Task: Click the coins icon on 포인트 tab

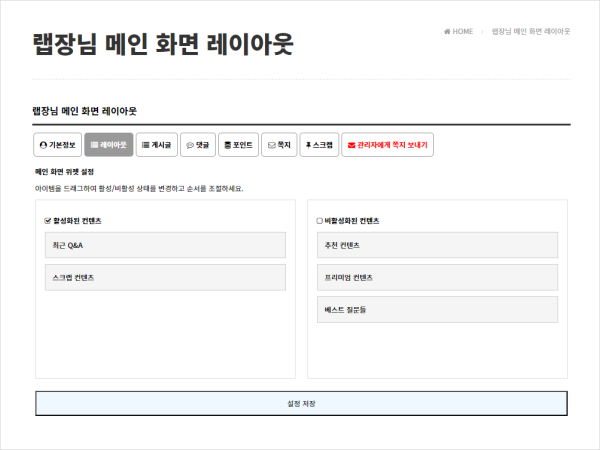Action: click(228, 145)
